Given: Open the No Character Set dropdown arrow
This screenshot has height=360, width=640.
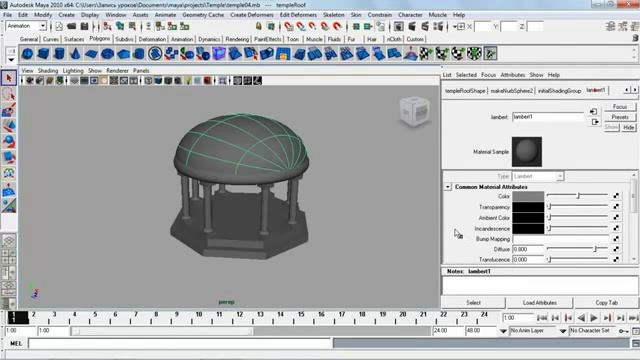Looking at the screenshot, I should pos(563,331).
